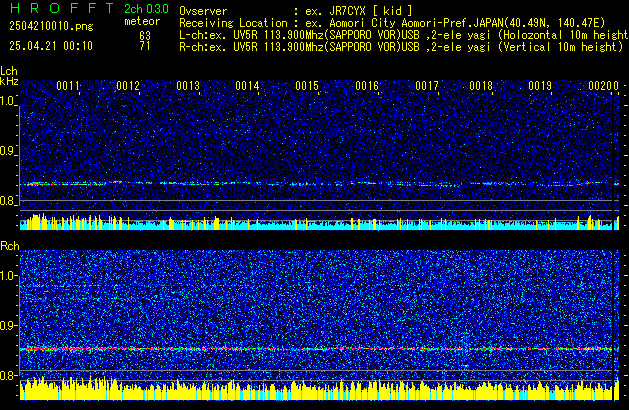Click time marker 0019
Screen dimensions: 629x410
tap(540, 86)
